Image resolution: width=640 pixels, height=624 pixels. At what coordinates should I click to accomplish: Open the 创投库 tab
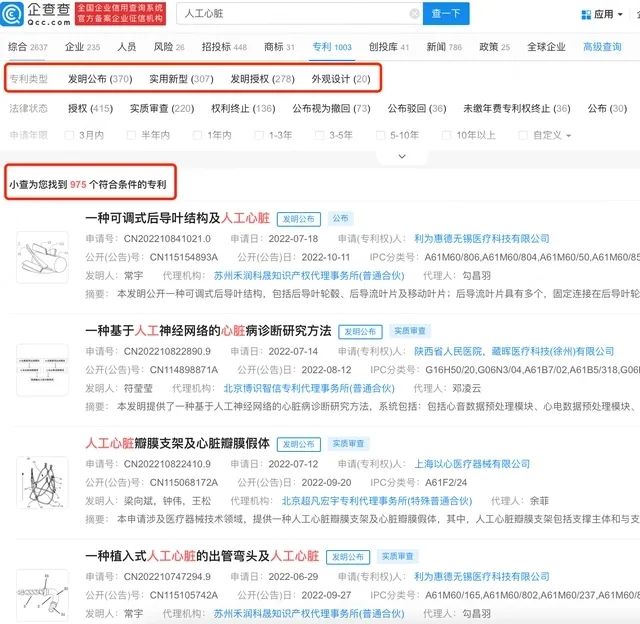coord(389,47)
